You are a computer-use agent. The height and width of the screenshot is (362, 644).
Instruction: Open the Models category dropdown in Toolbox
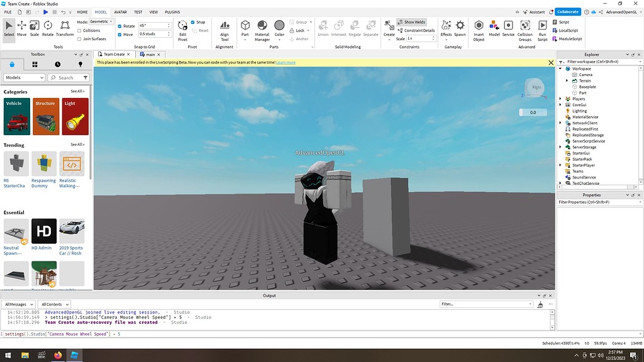(23, 77)
